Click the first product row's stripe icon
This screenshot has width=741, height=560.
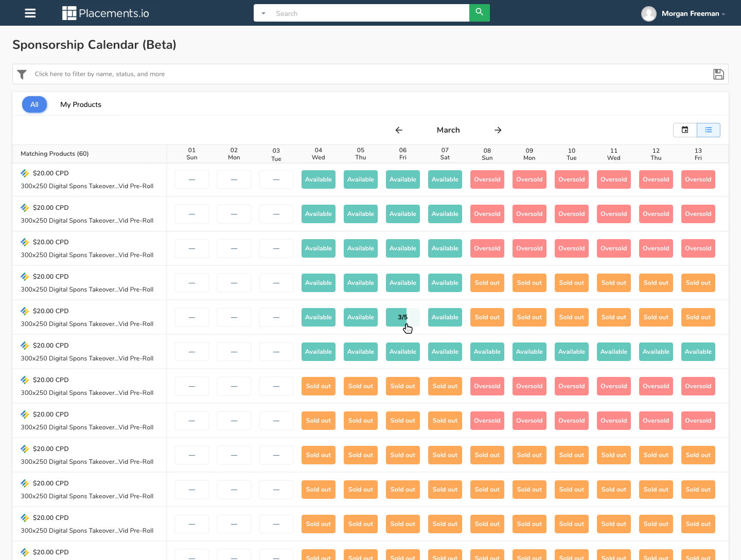[x=25, y=174]
